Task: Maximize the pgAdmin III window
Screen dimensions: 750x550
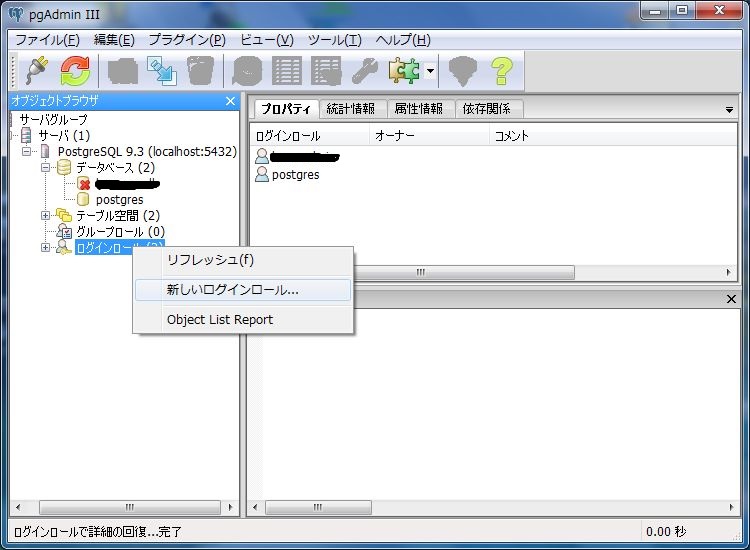Action: [x=682, y=11]
